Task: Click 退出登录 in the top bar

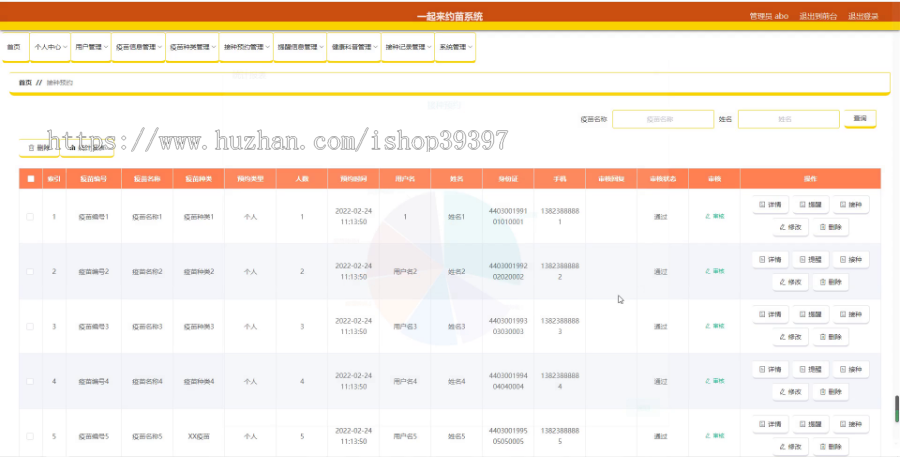Action: 863,16
